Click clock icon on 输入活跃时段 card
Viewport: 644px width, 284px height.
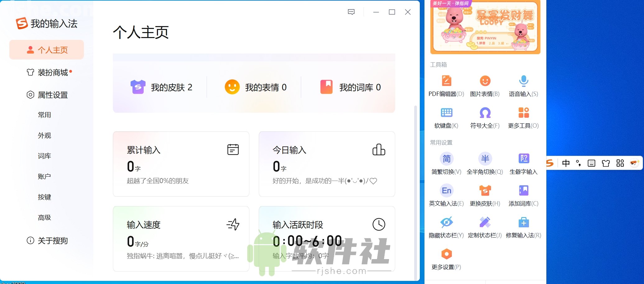click(x=379, y=224)
